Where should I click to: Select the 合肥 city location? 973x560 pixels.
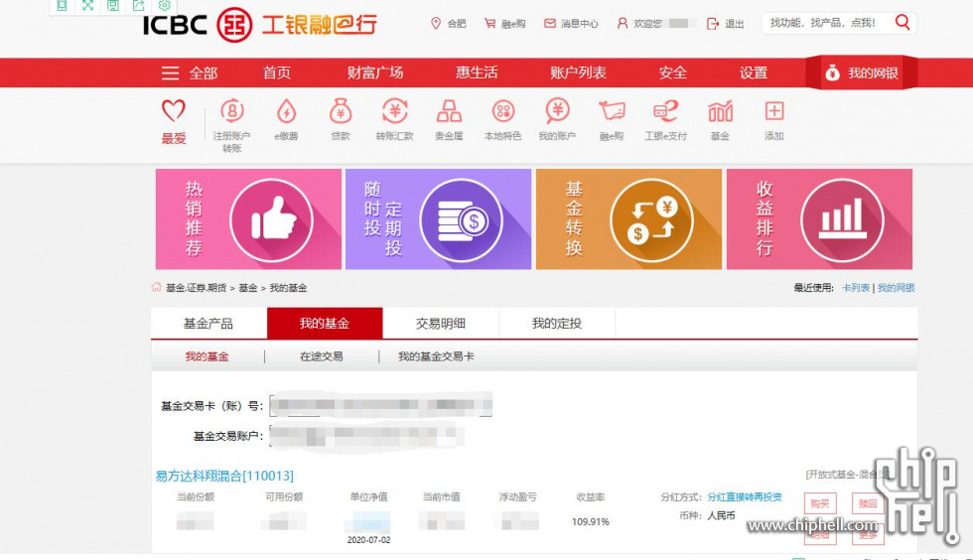(x=449, y=24)
